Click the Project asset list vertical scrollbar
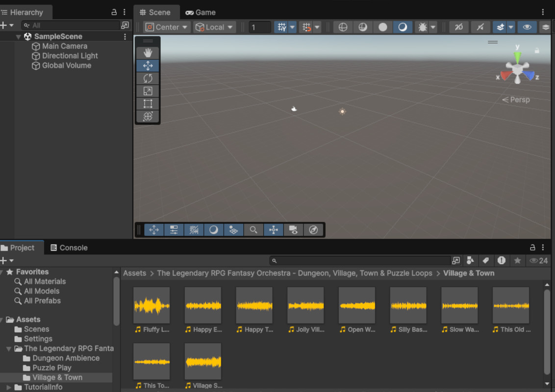 click(547, 331)
